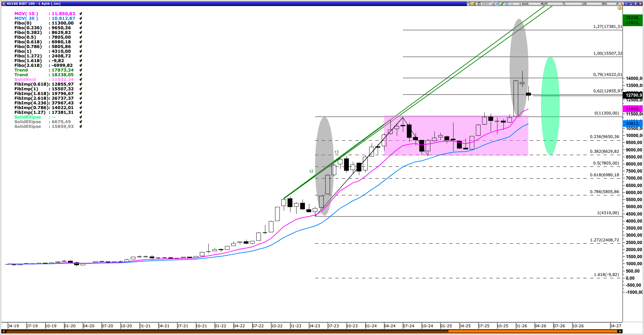Select the TL currency option
Viewport: 644px width, 335px height.
click(564, 4)
